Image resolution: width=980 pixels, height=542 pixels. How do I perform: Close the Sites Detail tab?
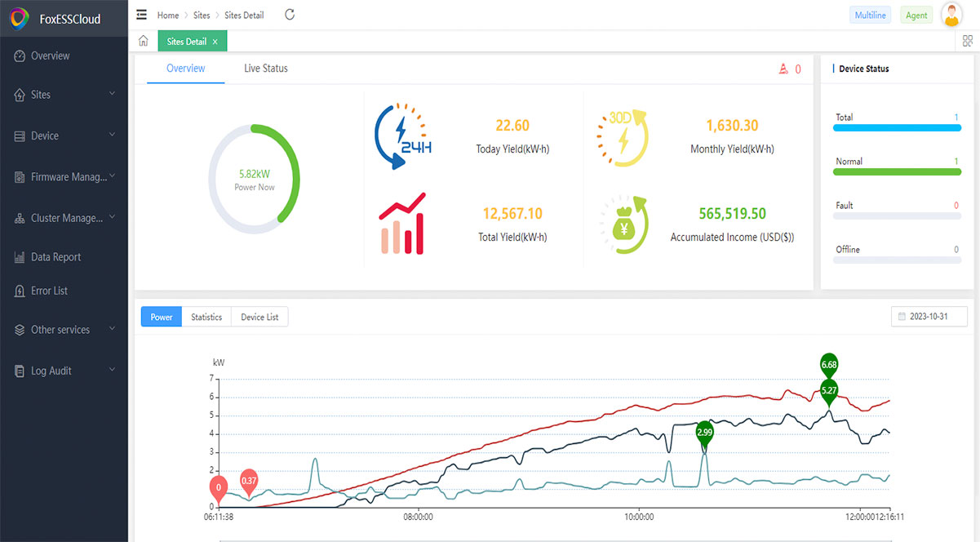(215, 42)
